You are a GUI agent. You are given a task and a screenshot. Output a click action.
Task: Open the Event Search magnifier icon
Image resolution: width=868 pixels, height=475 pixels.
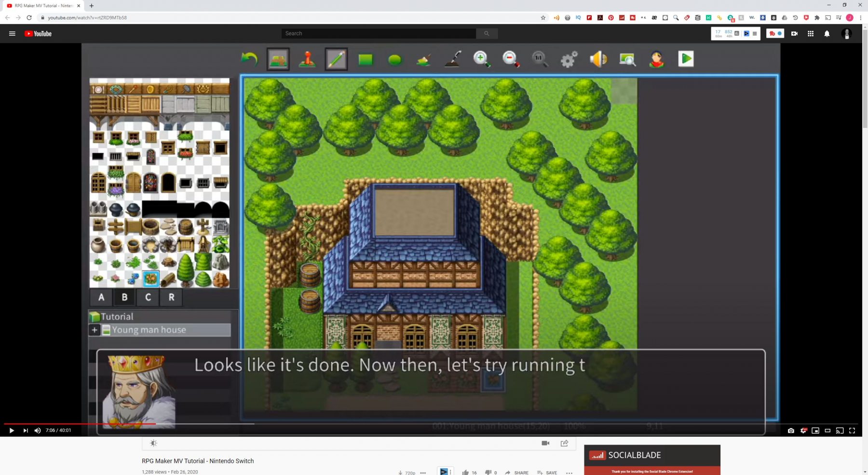coord(627,59)
